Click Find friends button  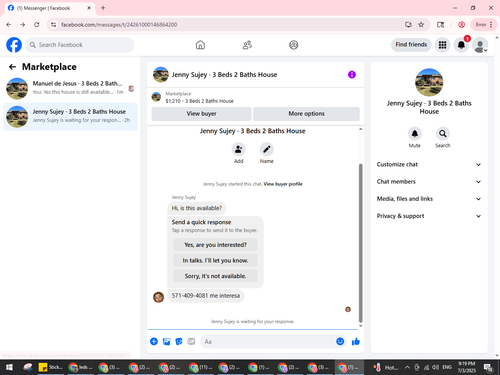[x=411, y=45]
